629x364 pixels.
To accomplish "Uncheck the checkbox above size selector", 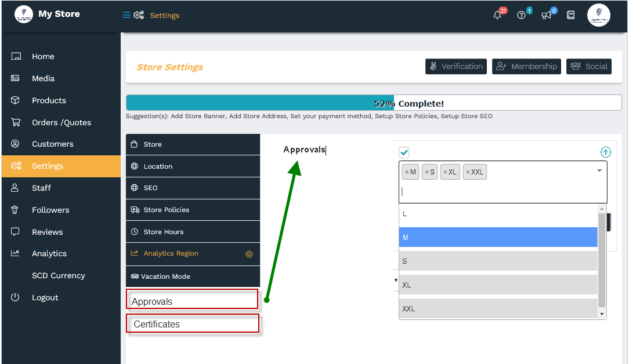I will 404,152.
